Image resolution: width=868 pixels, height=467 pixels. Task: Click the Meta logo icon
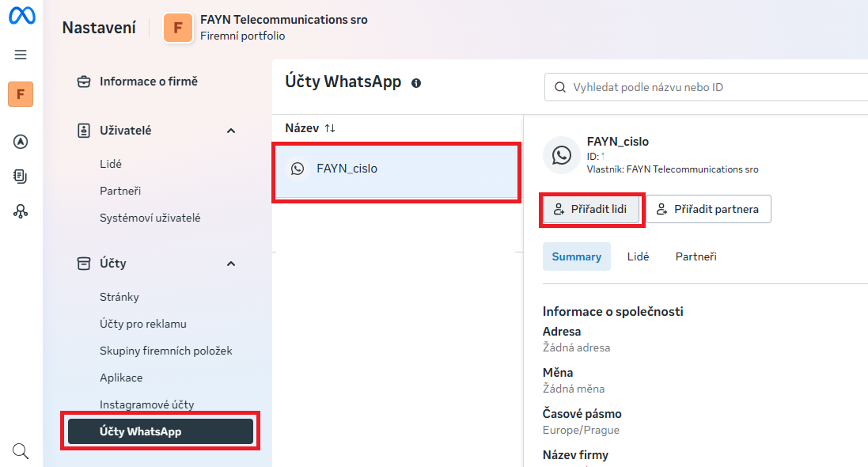21,16
